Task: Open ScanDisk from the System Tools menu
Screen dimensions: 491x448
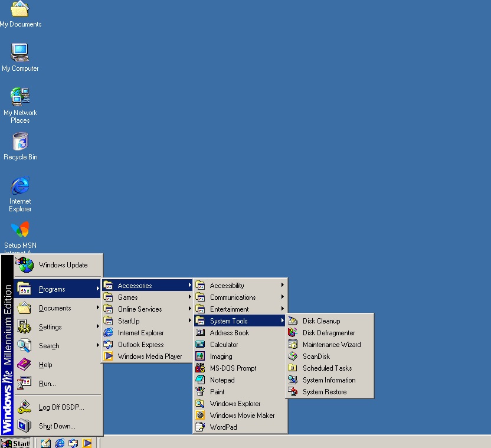Action: (x=316, y=357)
